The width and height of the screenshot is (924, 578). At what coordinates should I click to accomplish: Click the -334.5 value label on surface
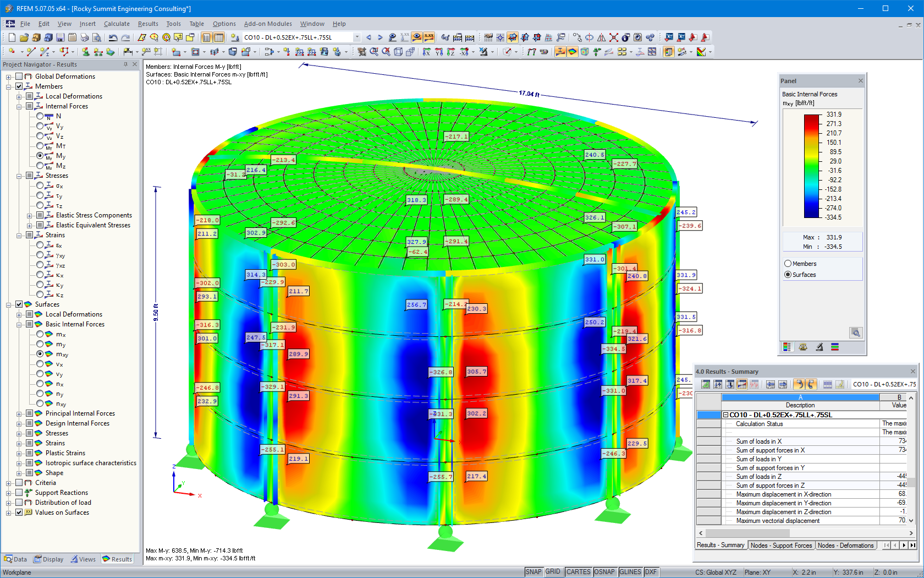pos(613,349)
